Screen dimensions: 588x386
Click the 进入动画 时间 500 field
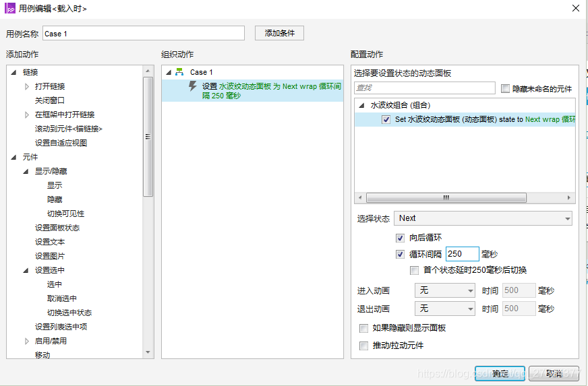click(x=519, y=290)
